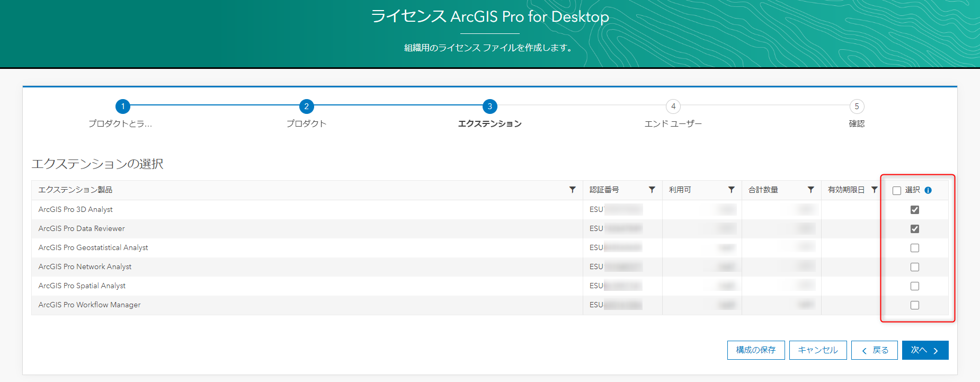Image resolution: width=980 pixels, height=382 pixels.
Task: Filter the エクステンション製品 column
Action: pos(572,190)
